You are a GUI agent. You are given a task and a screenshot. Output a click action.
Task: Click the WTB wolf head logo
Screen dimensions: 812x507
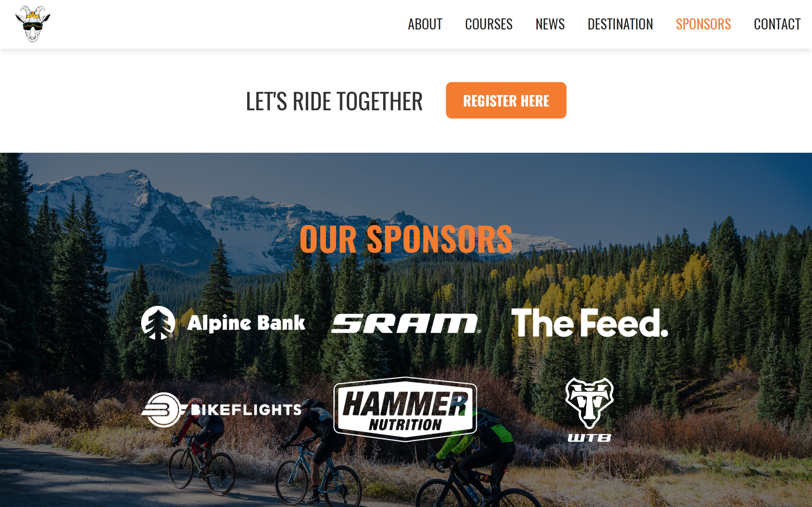pos(590,403)
